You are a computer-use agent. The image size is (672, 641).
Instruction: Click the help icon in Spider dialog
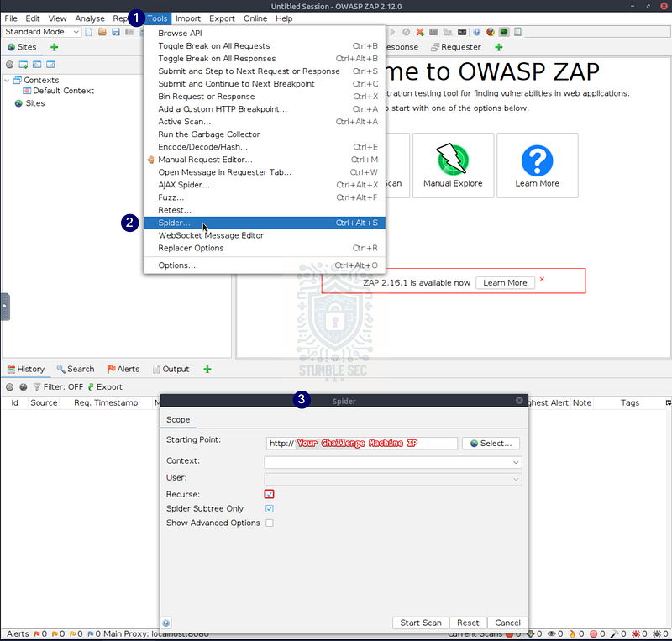click(x=166, y=623)
